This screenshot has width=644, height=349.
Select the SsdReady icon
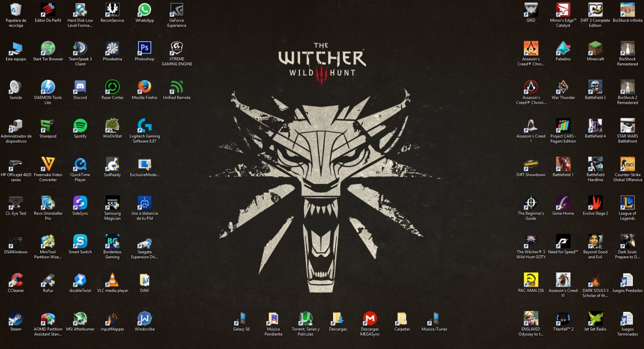tap(112, 164)
